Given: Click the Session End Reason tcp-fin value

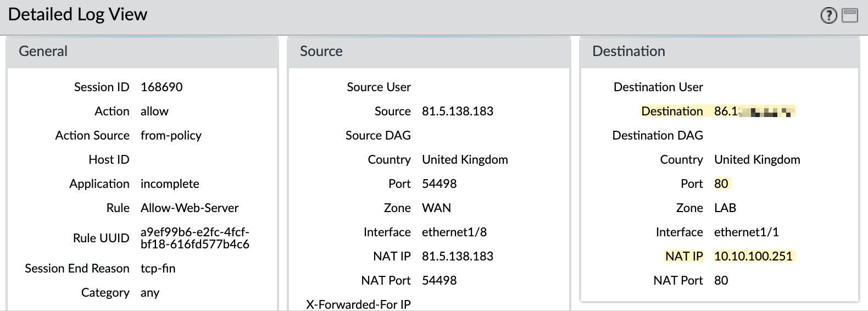Looking at the screenshot, I should [158, 268].
